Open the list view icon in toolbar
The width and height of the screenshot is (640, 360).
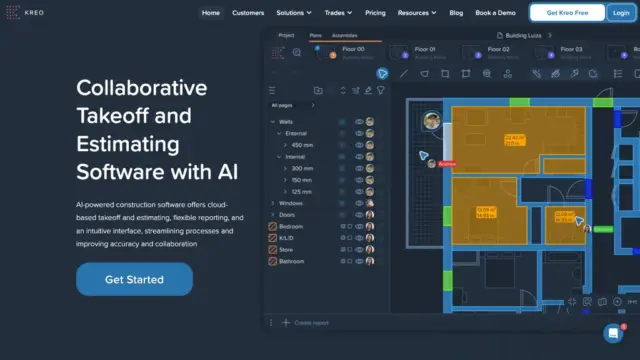[618, 74]
